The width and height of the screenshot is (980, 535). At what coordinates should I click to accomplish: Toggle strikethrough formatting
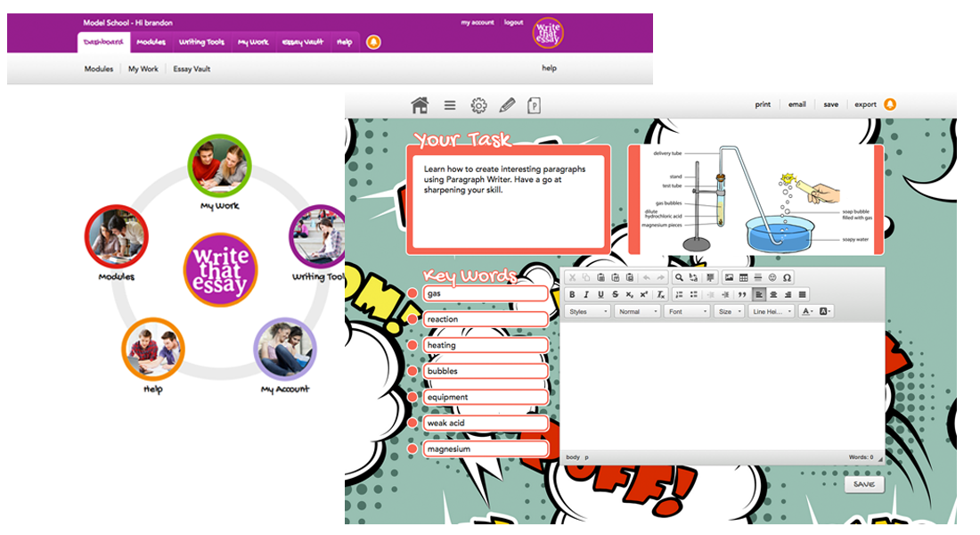[x=615, y=295]
